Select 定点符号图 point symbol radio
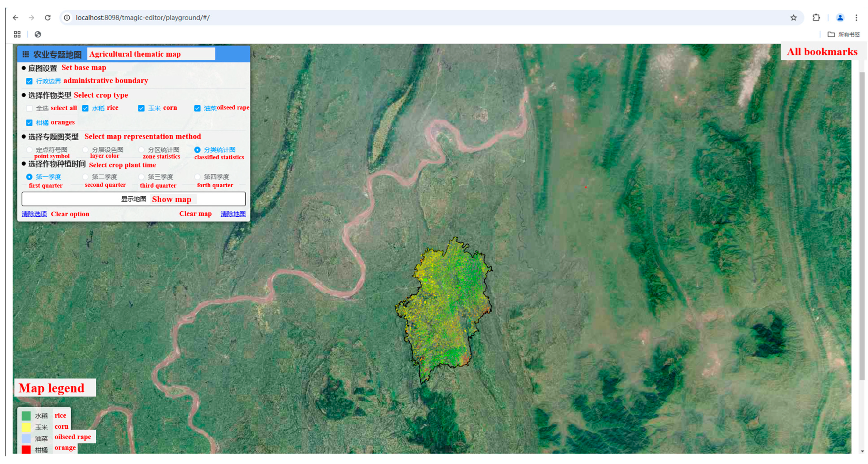 [x=29, y=150]
